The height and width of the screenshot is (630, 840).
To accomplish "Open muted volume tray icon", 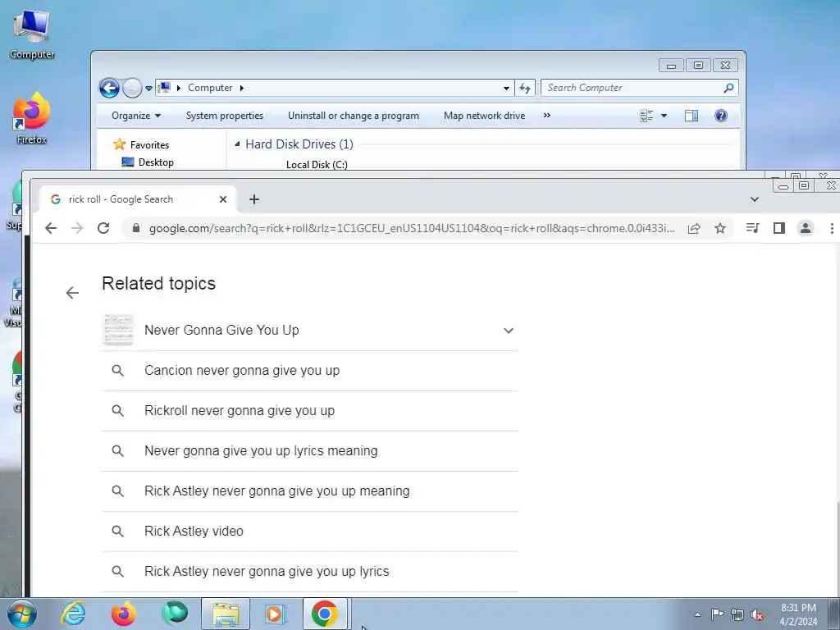I will (757, 615).
